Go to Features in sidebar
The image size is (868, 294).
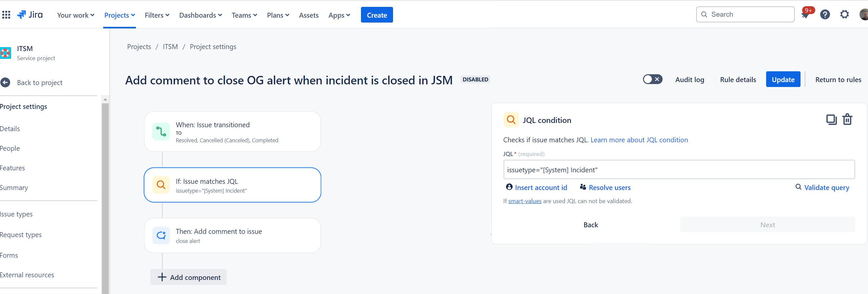point(12,168)
